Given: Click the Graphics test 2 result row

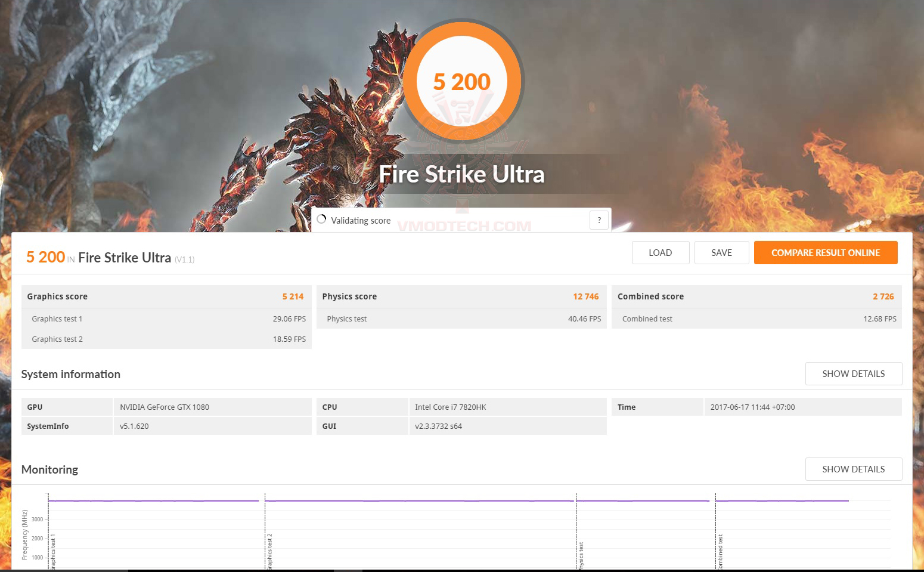Looking at the screenshot, I should click(166, 339).
